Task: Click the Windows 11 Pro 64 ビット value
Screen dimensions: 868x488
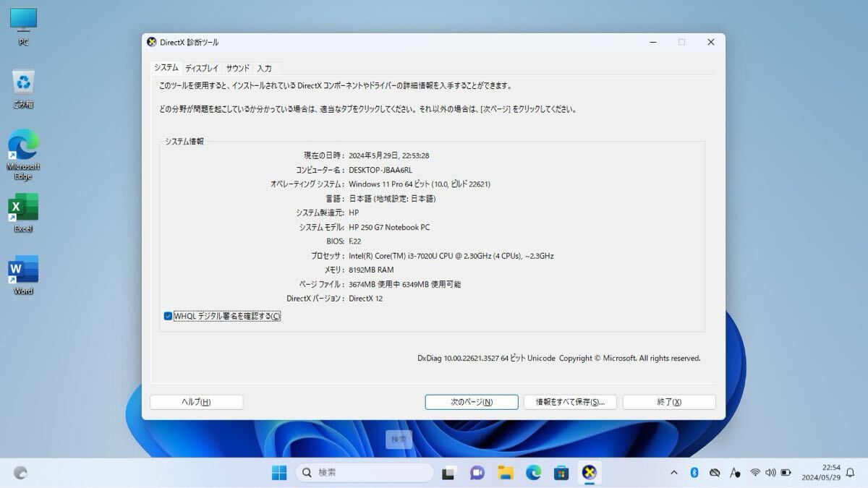Action: click(420, 184)
